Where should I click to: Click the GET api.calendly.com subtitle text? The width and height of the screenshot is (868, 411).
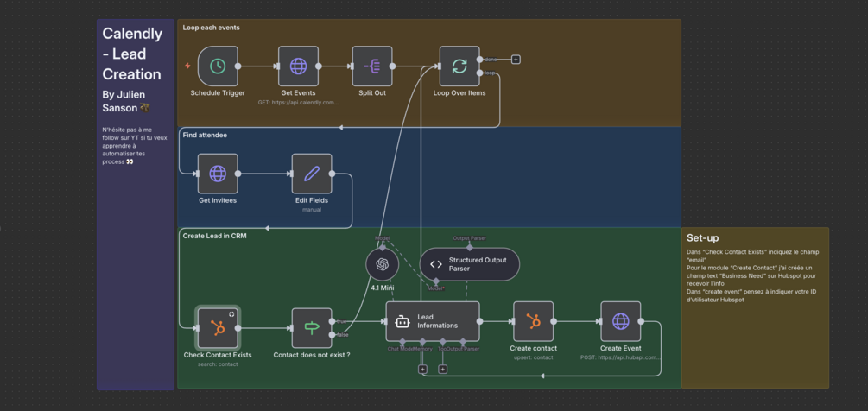coord(298,103)
